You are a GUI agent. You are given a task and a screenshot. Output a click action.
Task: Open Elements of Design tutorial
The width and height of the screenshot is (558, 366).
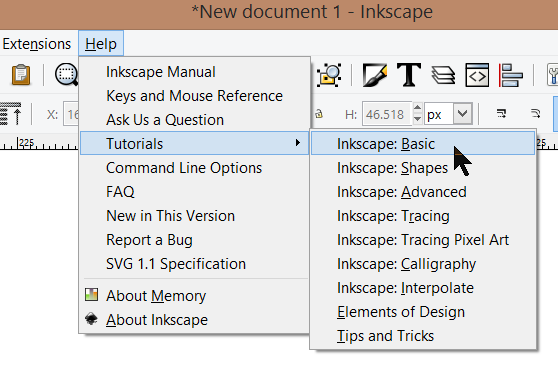[423, 312]
